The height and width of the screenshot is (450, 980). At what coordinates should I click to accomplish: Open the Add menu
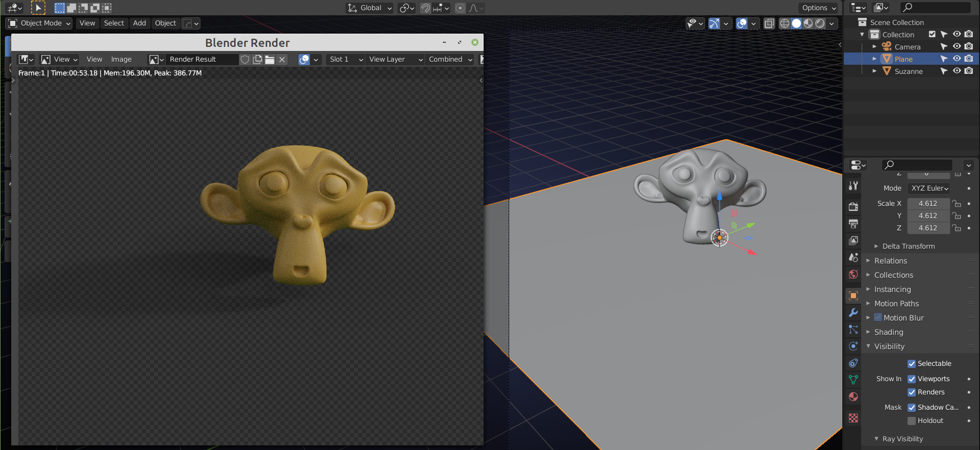coord(139,23)
